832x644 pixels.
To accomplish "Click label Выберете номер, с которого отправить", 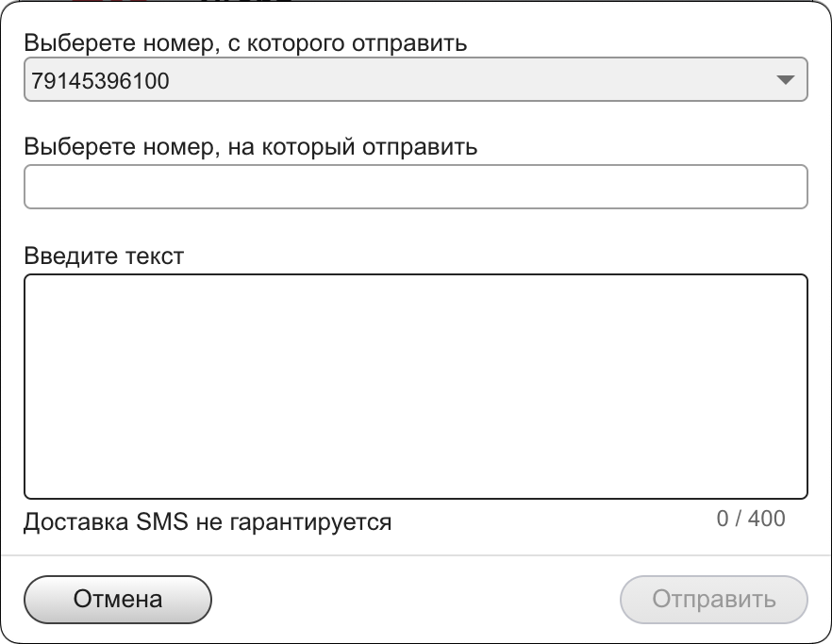I will [245, 42].
